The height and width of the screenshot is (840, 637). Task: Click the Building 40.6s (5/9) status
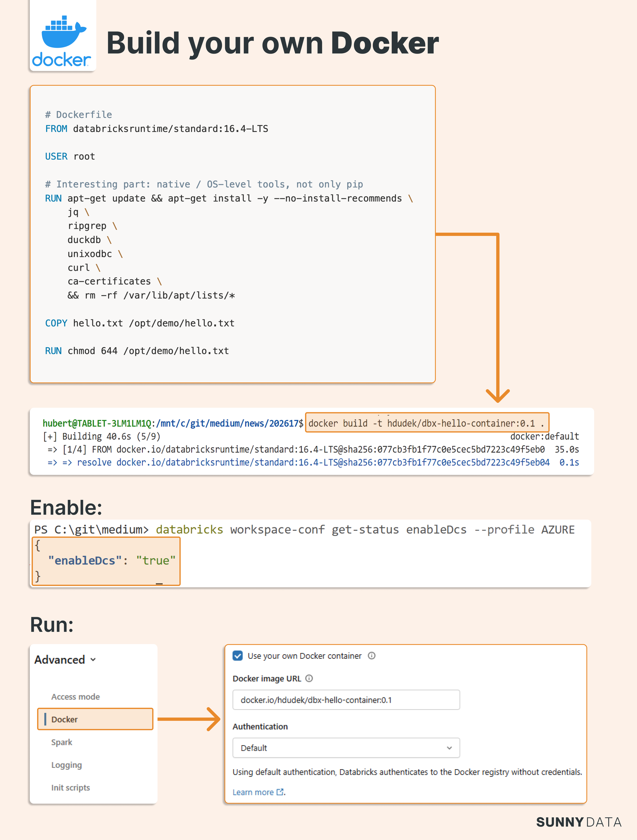102,436
